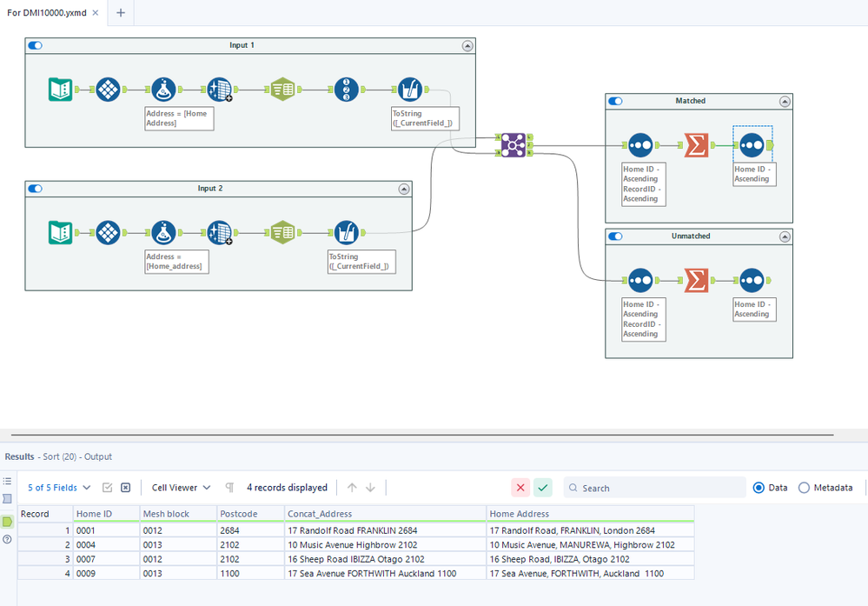This screenshot has height=606, width=868.
Task: Collapse the Unmatched container
Action: click(785, 236)
